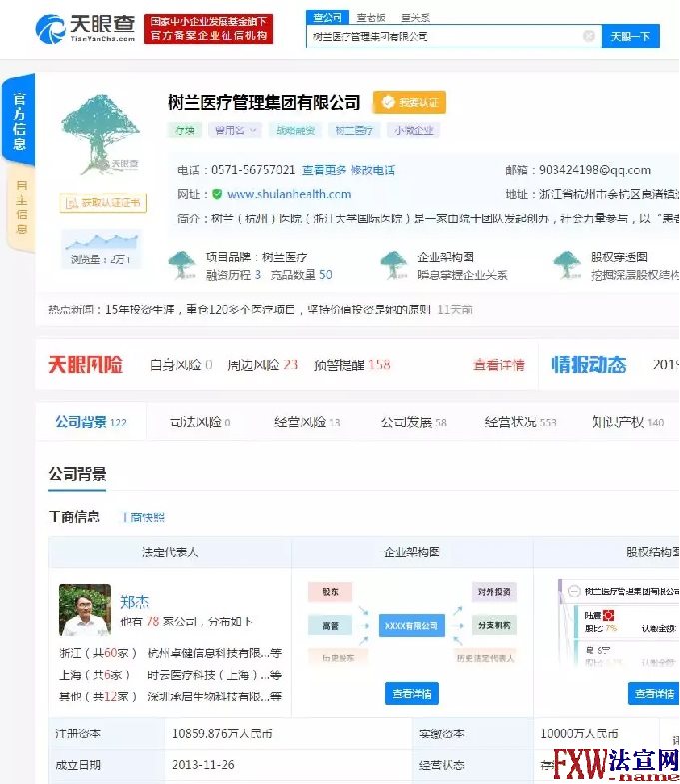Open www.shulanhealth.com website link
680x784 pixels.
tap(289, 194)
